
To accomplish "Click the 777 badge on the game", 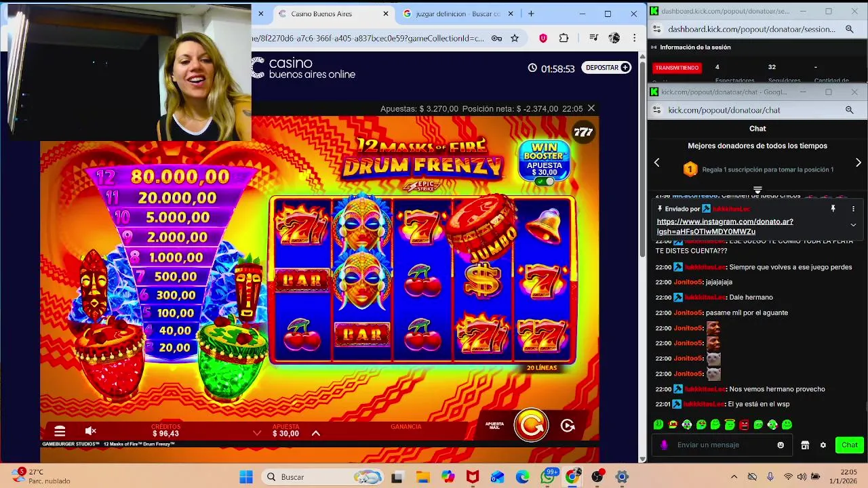I will 583,132.
